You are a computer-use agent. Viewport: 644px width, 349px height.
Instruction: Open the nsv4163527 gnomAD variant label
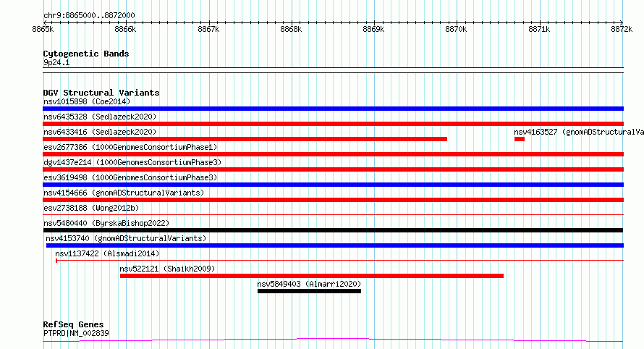pyautogui.click(x=579, y=132)
